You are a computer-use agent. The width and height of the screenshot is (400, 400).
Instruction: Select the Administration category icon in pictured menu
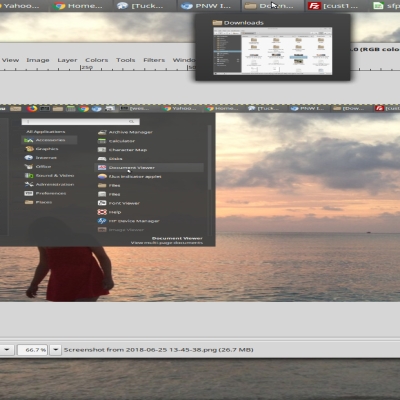coord(29,184)
